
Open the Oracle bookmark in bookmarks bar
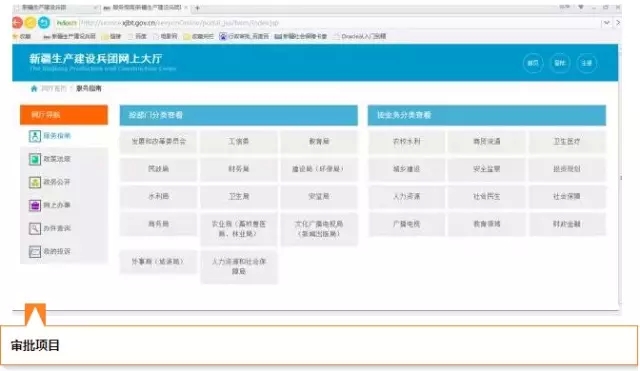click(x=359, y=36)
